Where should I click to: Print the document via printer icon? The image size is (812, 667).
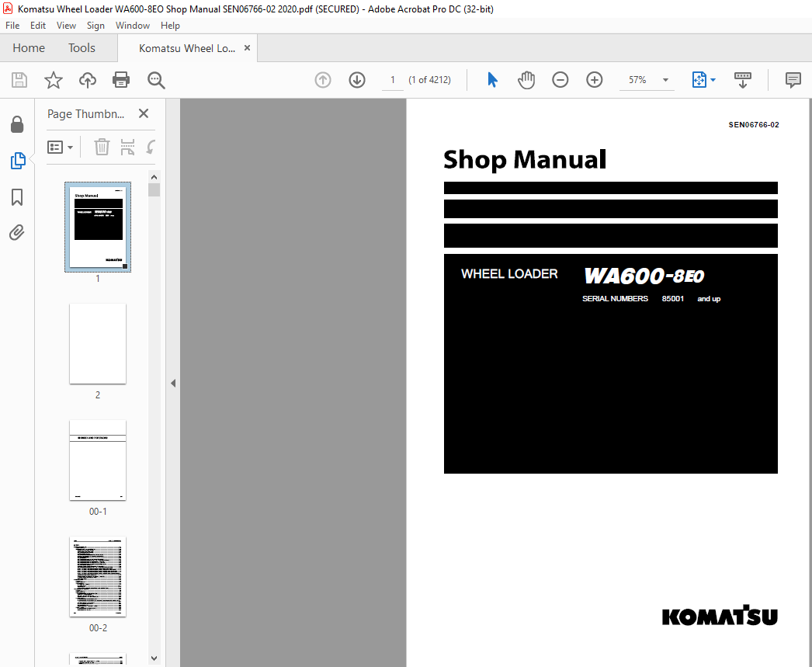121,80
